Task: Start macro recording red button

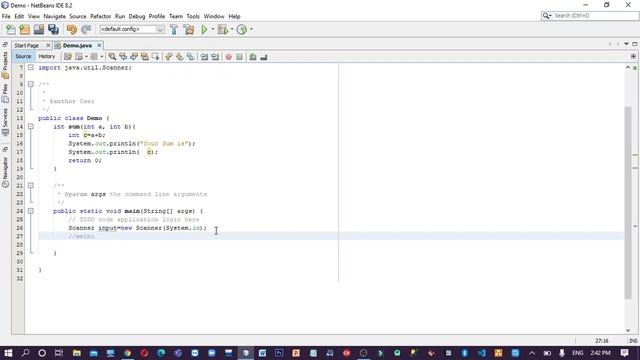Action: pyautogui.click(x=229, y=57)
